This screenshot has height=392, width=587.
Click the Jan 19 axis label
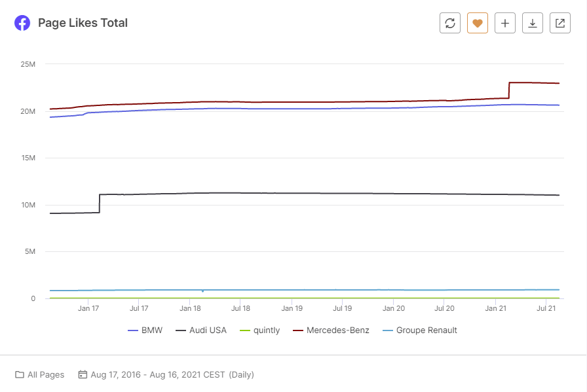(292, 308)
